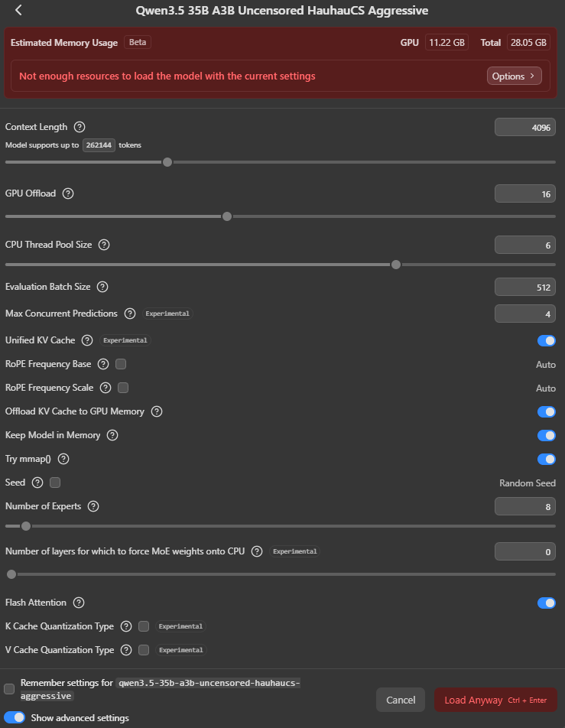Click the GPU Offload help icon

68,193
